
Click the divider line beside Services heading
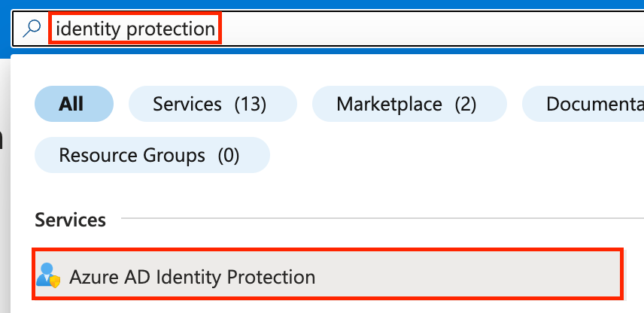[x=376, y=220]
